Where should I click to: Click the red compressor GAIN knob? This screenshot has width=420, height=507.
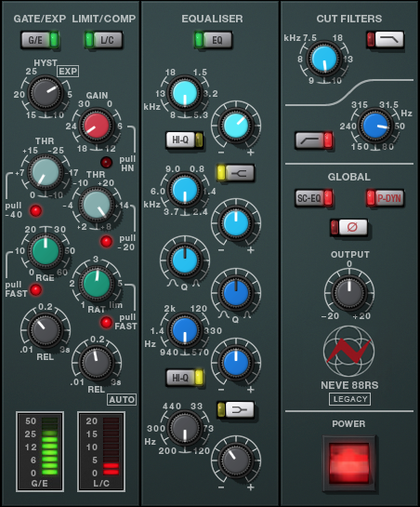pyautogui.click(x=97, y=126)
